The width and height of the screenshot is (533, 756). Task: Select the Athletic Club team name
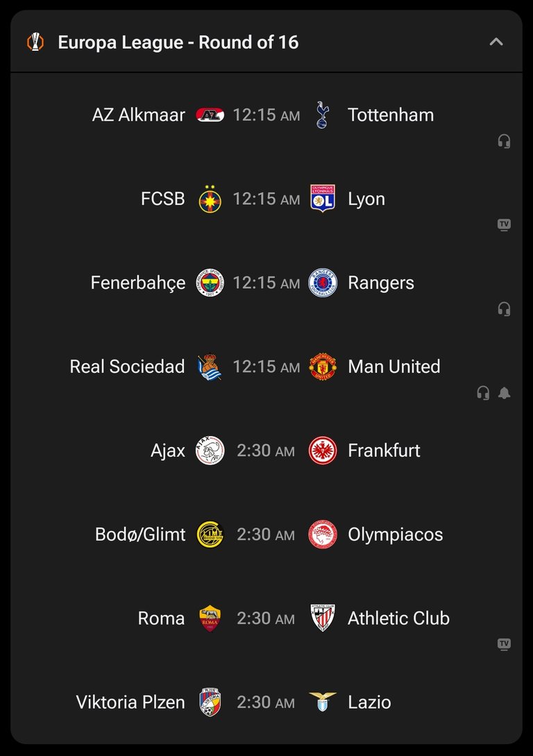(x=398, y=618)
